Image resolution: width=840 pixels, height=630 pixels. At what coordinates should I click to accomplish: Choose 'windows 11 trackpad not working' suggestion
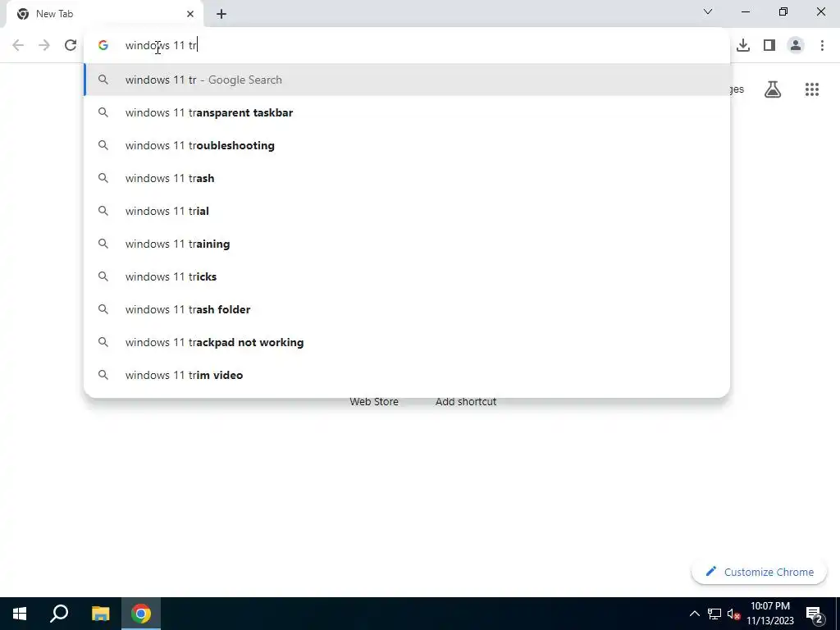pos(407,342)
